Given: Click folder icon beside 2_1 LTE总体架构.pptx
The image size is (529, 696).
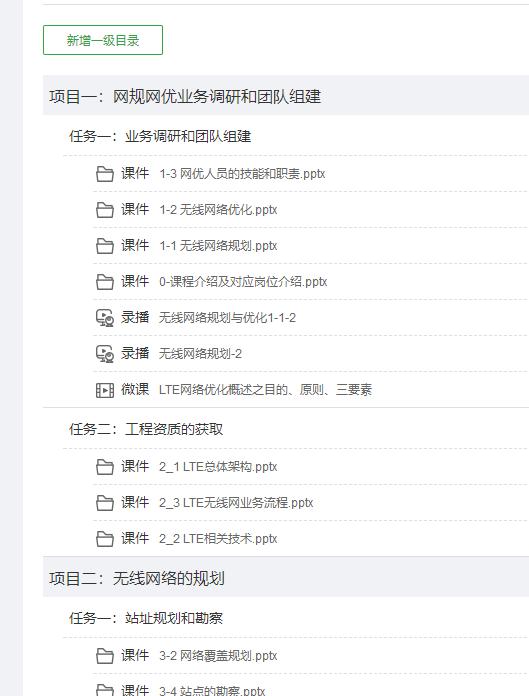Looking at the screenshot, I should tap(105, 467).
